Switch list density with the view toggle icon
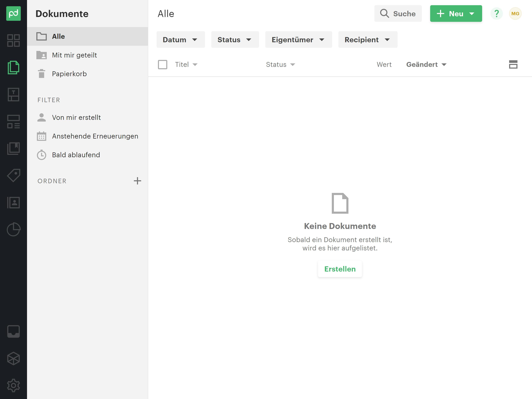This screenshot has height=399, width=532. (x=513, y=64)
